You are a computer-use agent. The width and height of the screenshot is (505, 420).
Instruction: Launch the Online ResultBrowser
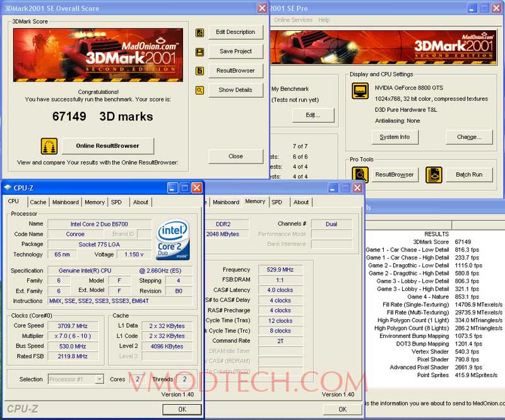pos(107,146)
